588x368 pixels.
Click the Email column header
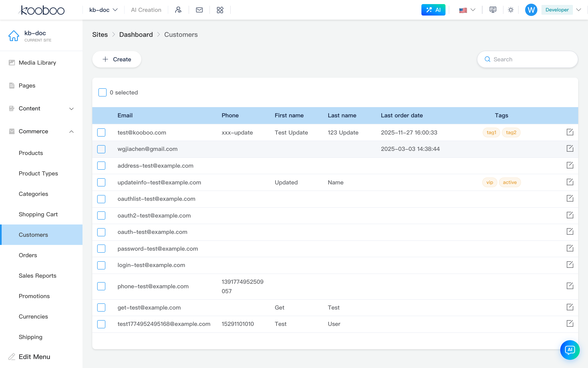point(125,115)
